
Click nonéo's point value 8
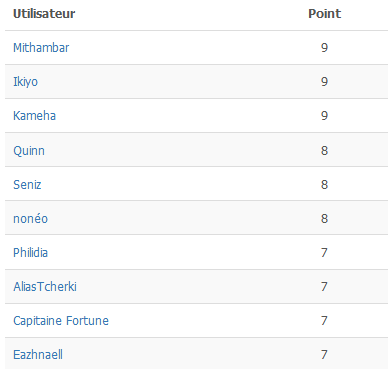coord(324,218)
